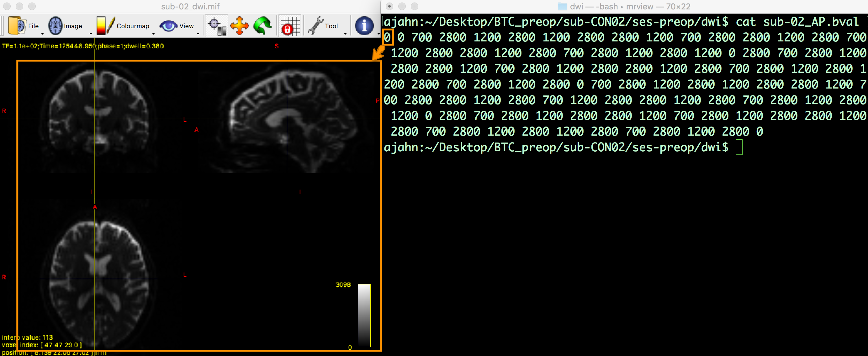The height and width of the screenshot is (356, 868).
Task: Click the View label in toolbar
Action: pos(186,26)
